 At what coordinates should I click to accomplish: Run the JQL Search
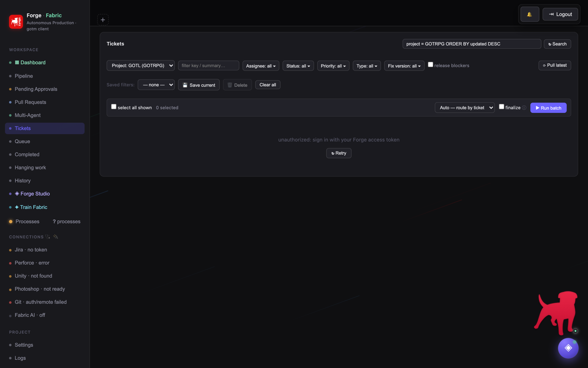coord(557,44)
